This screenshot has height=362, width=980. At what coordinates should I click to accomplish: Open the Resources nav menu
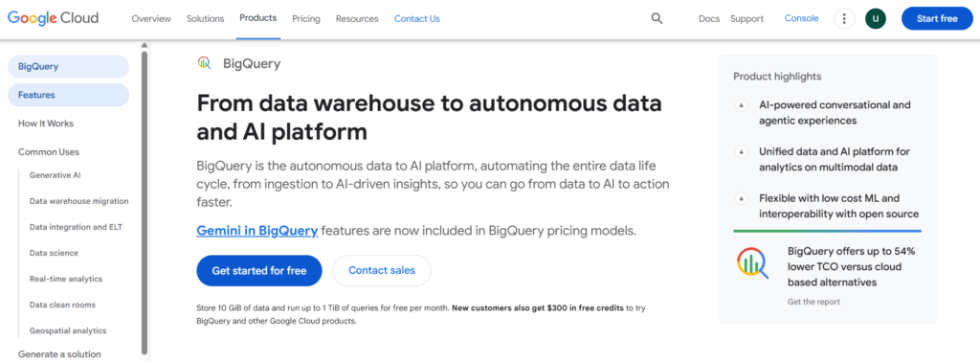pos(357,19)
